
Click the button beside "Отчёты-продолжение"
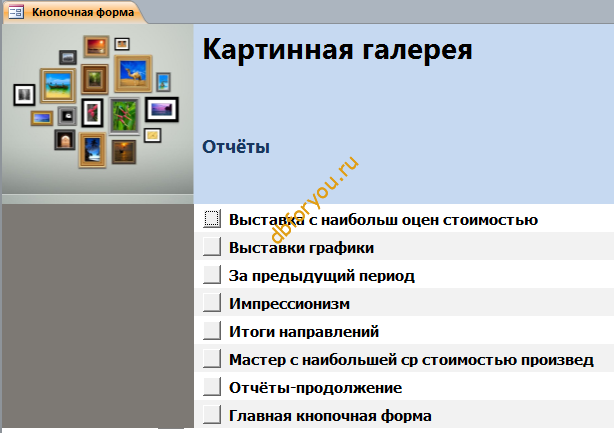[x=212, y=387]
